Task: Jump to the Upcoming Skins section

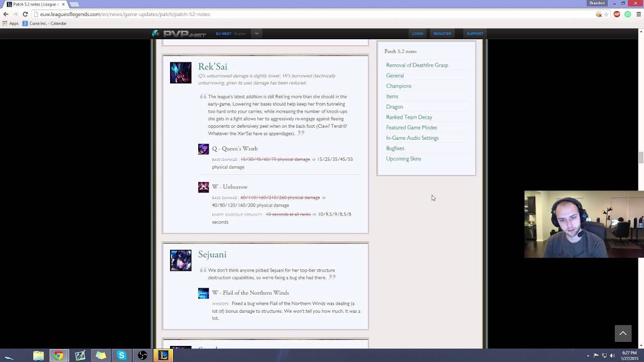Action: point(404,159)
